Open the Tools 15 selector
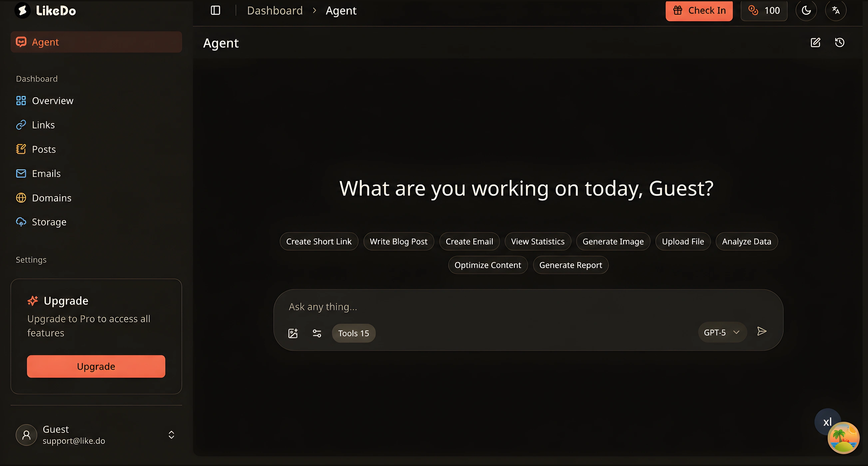The width and height of the screenshot is (868, 466). [x=353, y=333]
